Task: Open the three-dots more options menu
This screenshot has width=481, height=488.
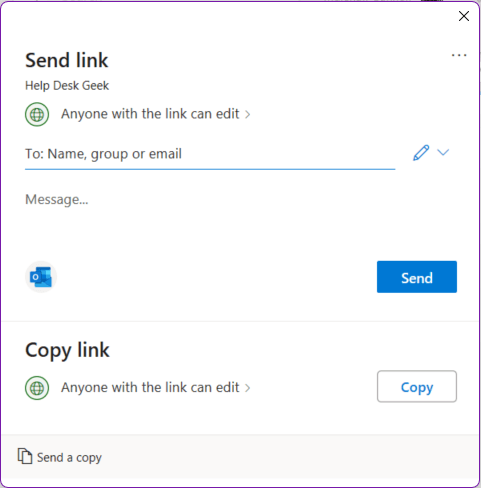Action: [x=459, y=55]
